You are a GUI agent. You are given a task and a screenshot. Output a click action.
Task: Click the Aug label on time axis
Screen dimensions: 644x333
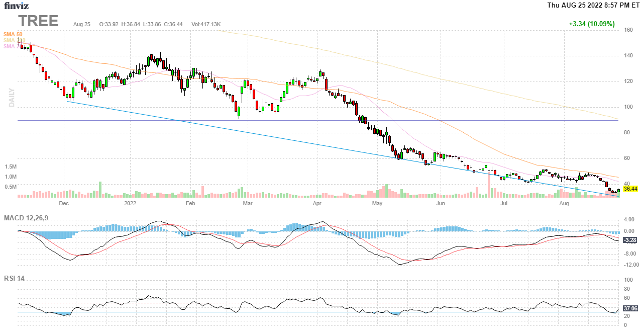pyautogui.click(x=564, y=204)
